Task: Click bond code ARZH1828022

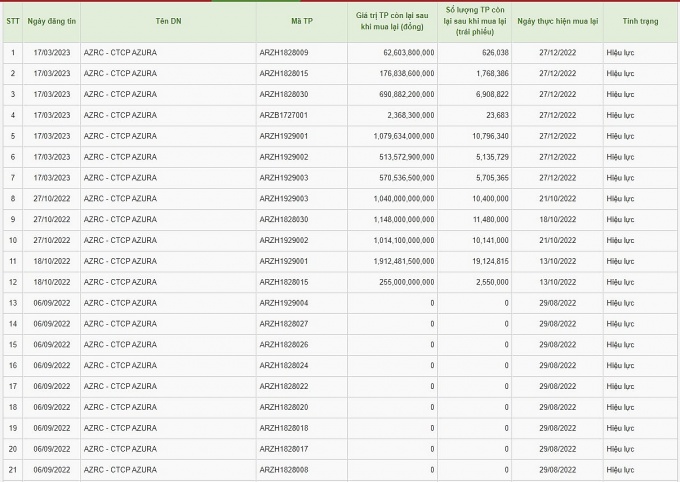Action: (284, 386)
